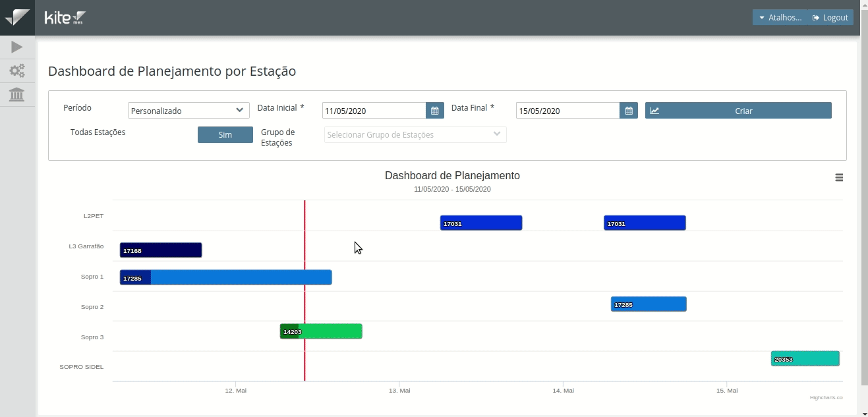The width and height of the screenshot is (868, 417).
Task: Select the 20353 bar on SOPRO SIDEL
Action: tap(805, 358)
